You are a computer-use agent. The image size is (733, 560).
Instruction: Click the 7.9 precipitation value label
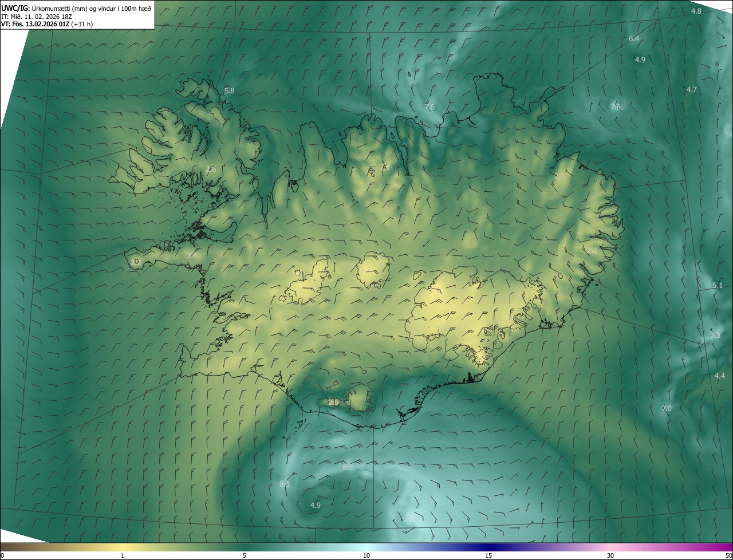click(715, 336)
